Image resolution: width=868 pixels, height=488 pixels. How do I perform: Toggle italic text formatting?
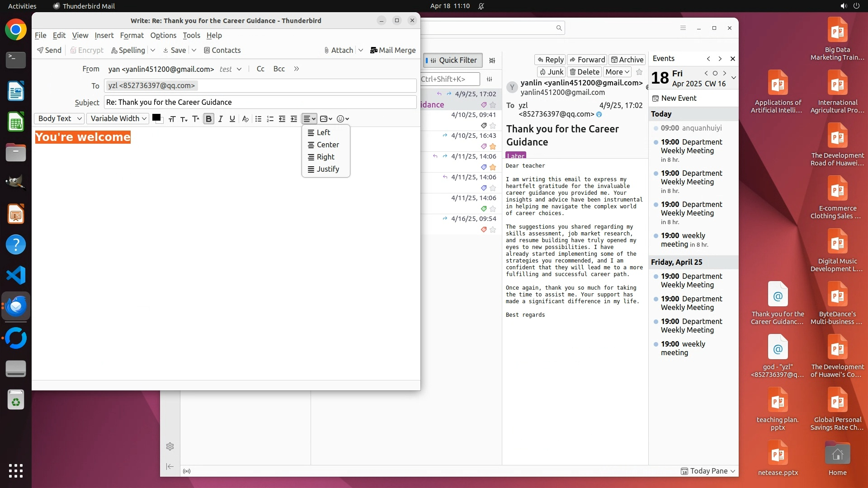tap(221, 119)
